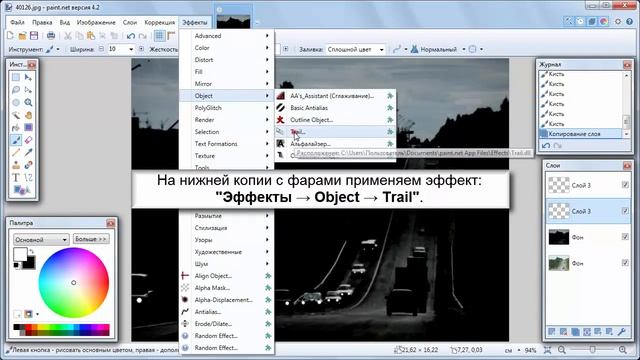Open layer properties wrench icon
Viewport: 640px width, 360px height.
pyautogui.click(x=622, y=332)
